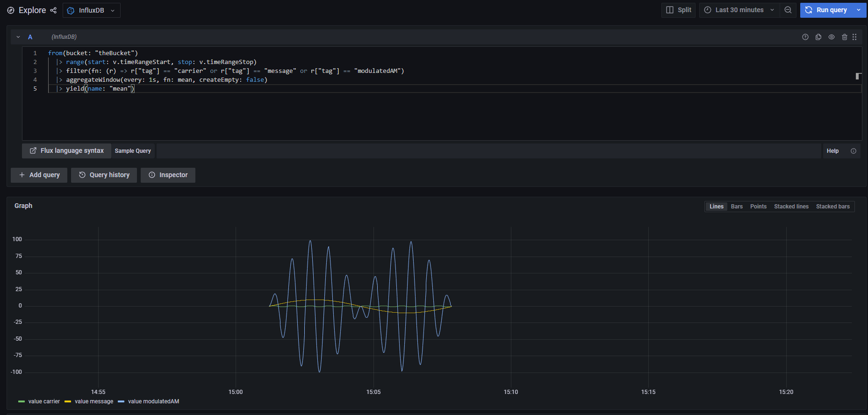Image resolution: width=868 pixels, height=415 pixels.
Task: Click the share icon next to Explore
Action: pyautogui.click(x=53, y=10)
